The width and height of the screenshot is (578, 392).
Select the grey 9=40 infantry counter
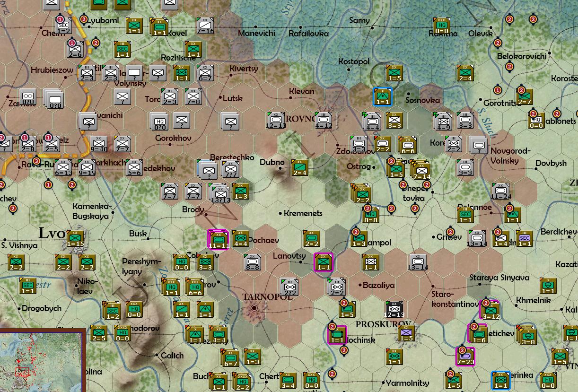[99, 144]
